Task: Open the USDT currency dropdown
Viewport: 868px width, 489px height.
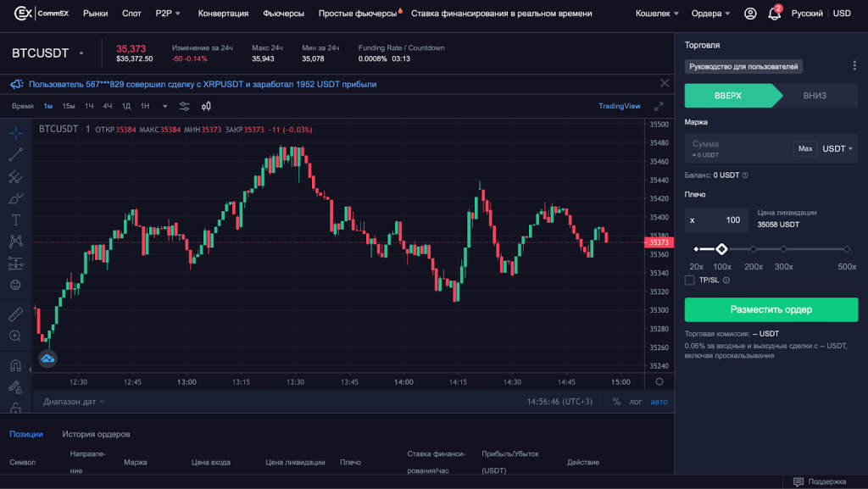Action: coord(837,148)
